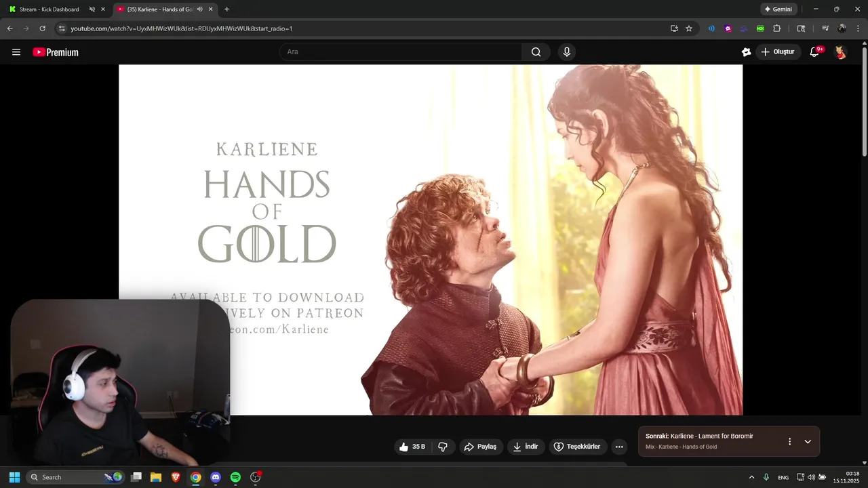This screenshot has height=488, width=868.
Task: Open the YouTube hamburger guide menu
Action: [x=16, y=52]
